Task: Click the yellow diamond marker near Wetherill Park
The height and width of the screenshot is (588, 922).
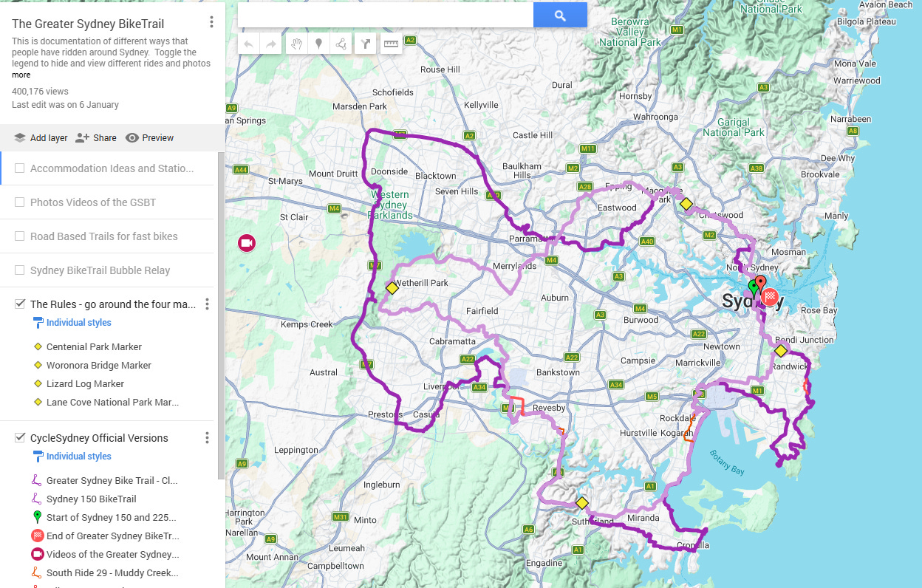Action: [392, 289]
